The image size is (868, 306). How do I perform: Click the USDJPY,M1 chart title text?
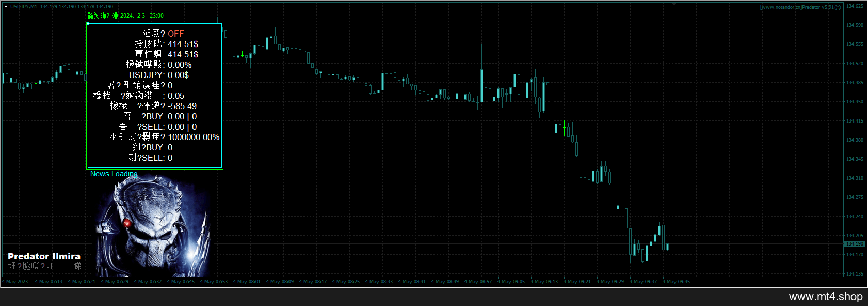24,7
